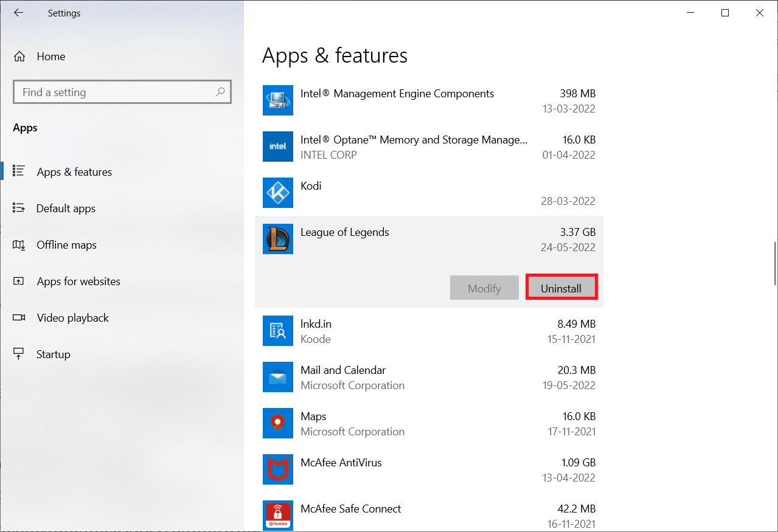The image size is (778, 532).
Task: Select Intel® Optane Memory and Storage entry
Action: (x=429, y=147)
